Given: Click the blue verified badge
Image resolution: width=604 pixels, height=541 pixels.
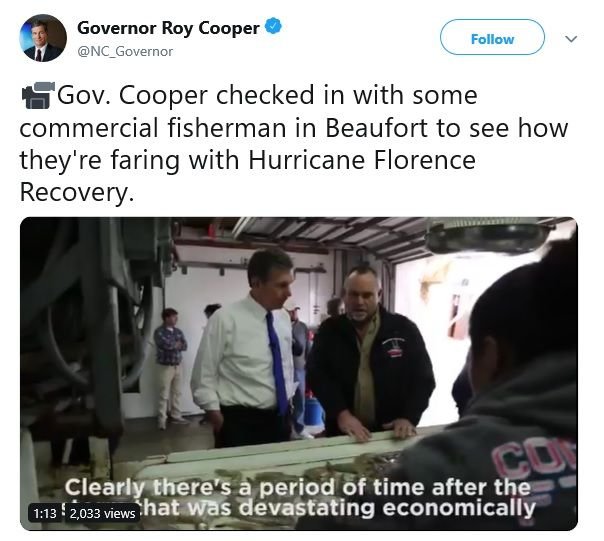Looking at the screenshot, I should 273,26.
